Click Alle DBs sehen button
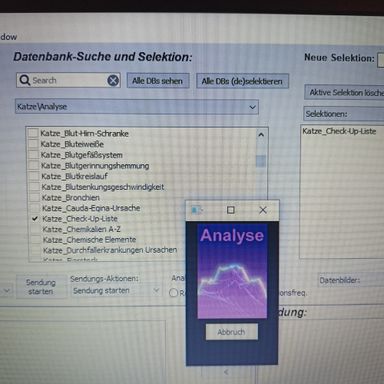This screenshot has height=384, width=384. click(x=158, y=81)
